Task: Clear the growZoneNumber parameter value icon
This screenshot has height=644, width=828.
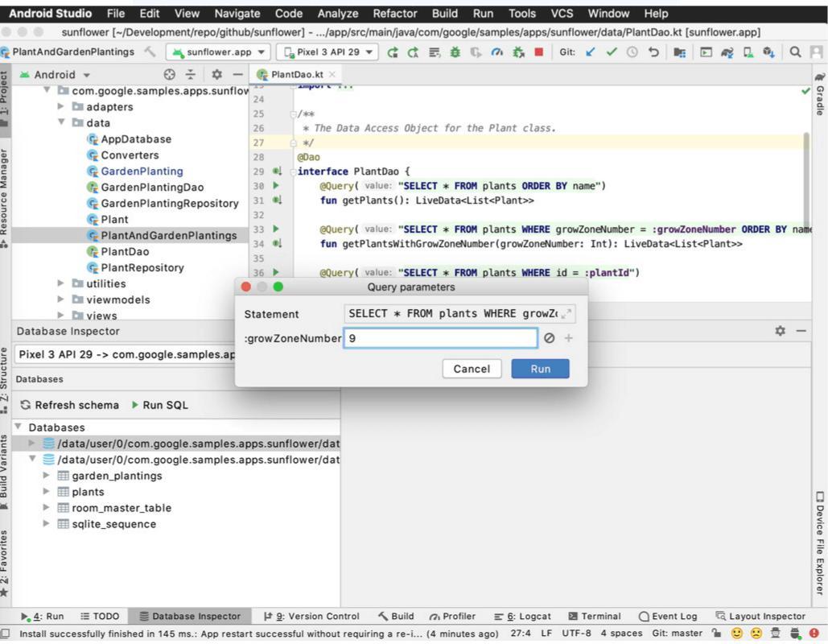Action: coord(549,338)
